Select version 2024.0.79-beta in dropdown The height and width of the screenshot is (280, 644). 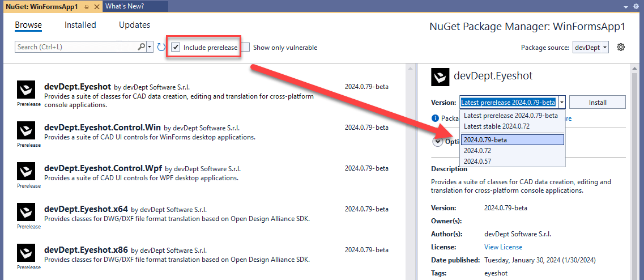pyautogui.click(x=513, y=140)
